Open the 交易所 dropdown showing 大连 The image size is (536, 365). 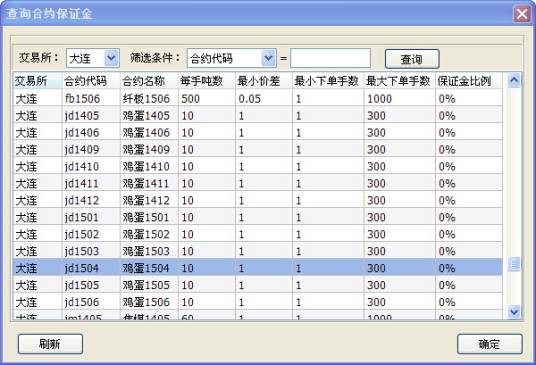93,58
